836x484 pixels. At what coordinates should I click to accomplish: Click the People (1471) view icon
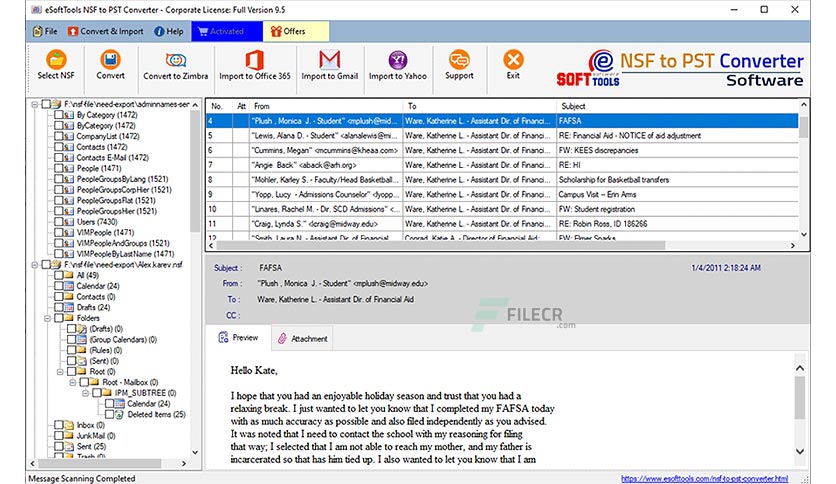tap(68, 168)
